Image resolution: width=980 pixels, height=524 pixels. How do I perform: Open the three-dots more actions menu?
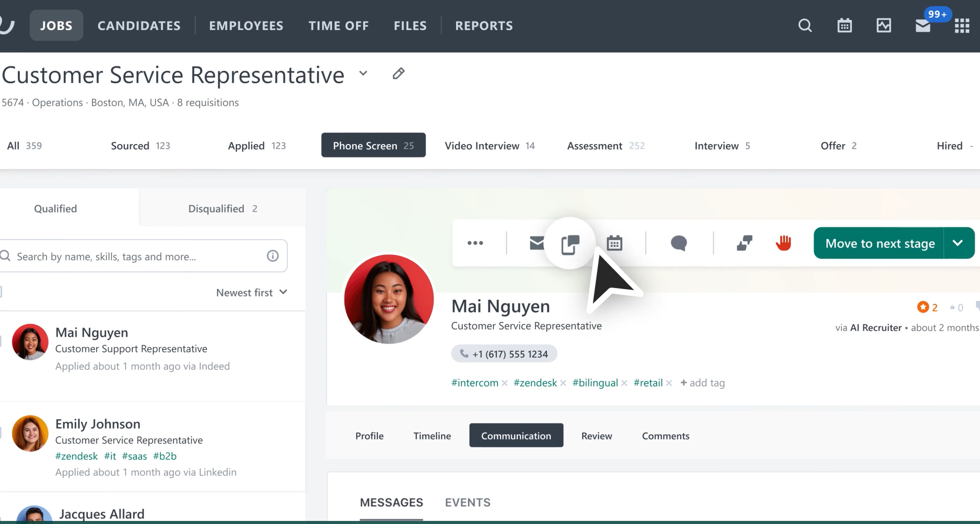[x=475, y=243]
